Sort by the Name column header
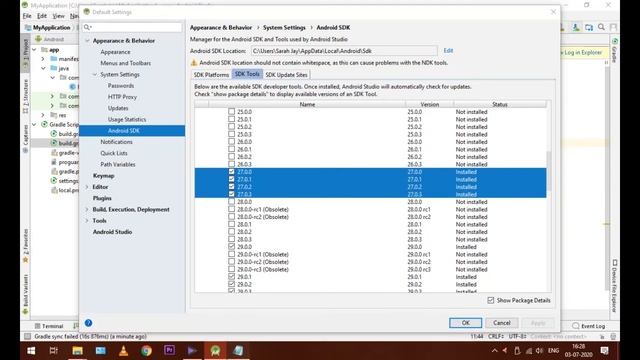 tap(307, 104)
